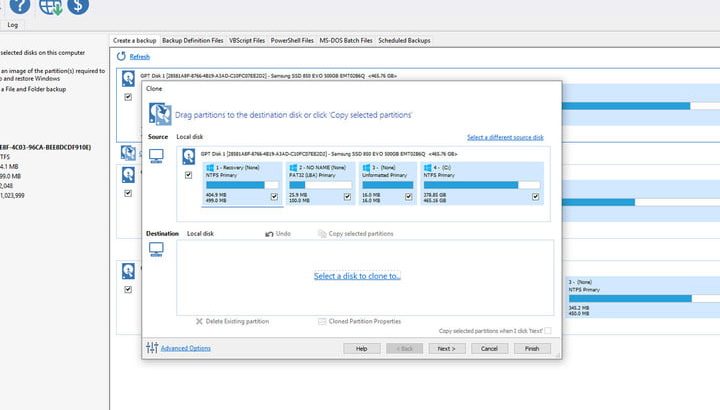Click the Refresh circular arrow icon
720x410 pixels.
(121, 56)
